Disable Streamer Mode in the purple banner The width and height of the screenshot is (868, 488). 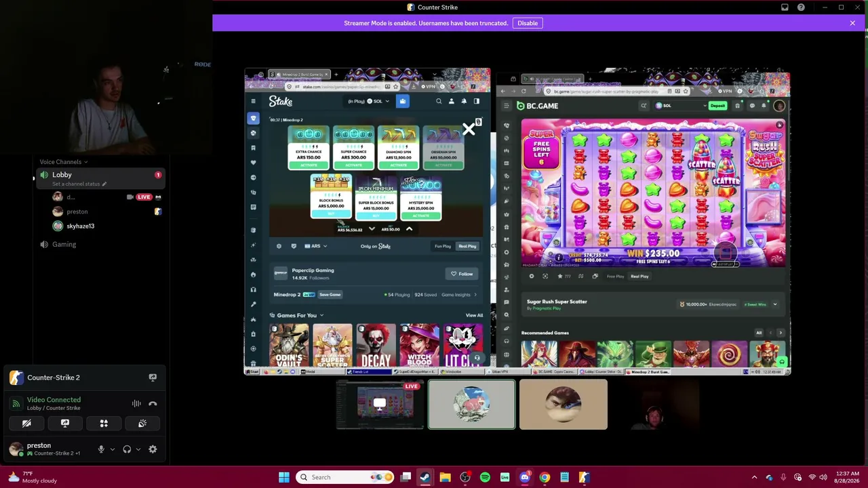(527, 23)
